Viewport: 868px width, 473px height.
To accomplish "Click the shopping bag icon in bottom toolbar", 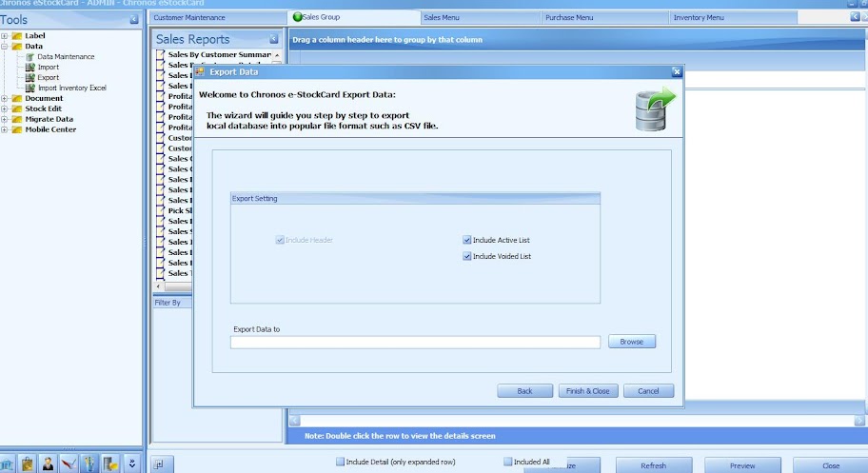I will [x=27, y=463].
